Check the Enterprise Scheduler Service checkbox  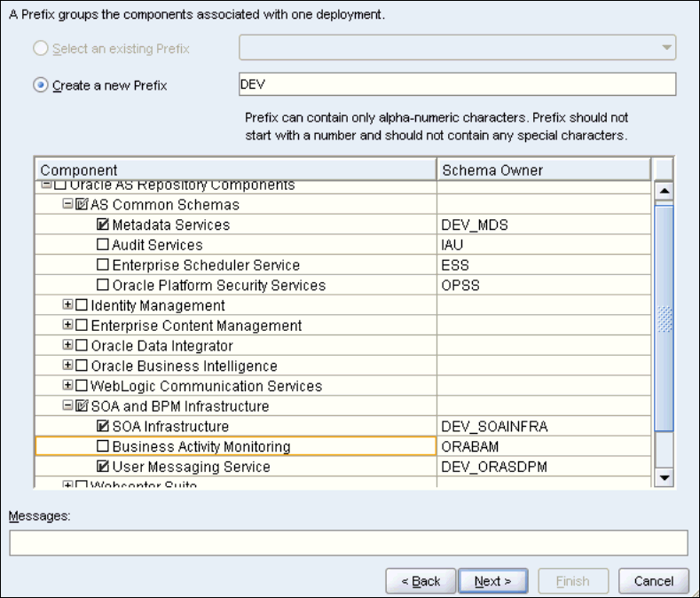coord(103,265)
